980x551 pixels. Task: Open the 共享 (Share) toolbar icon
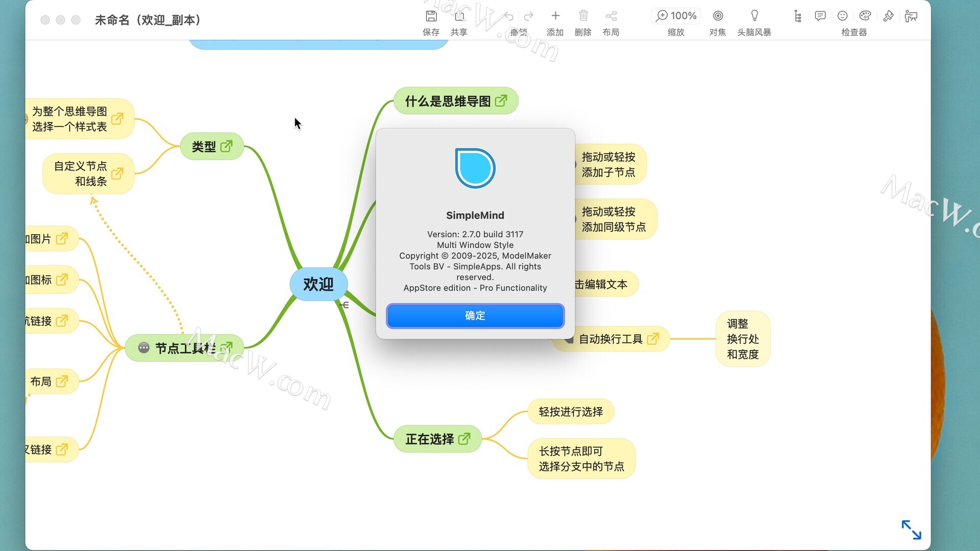pos(459,16)
